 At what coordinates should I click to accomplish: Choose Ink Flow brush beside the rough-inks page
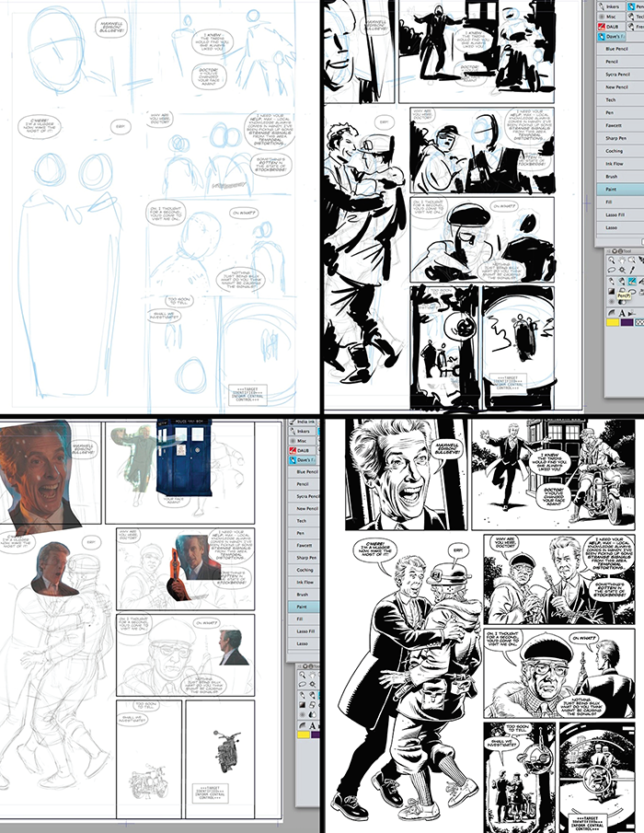tap(619, 164)
